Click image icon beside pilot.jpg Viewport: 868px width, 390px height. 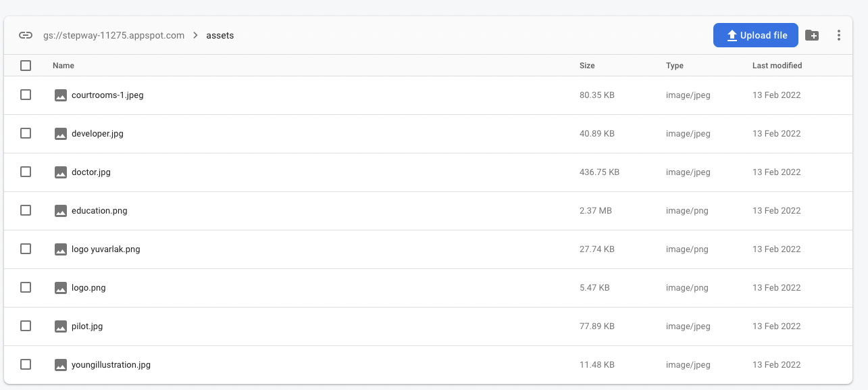tap(61, 326)
